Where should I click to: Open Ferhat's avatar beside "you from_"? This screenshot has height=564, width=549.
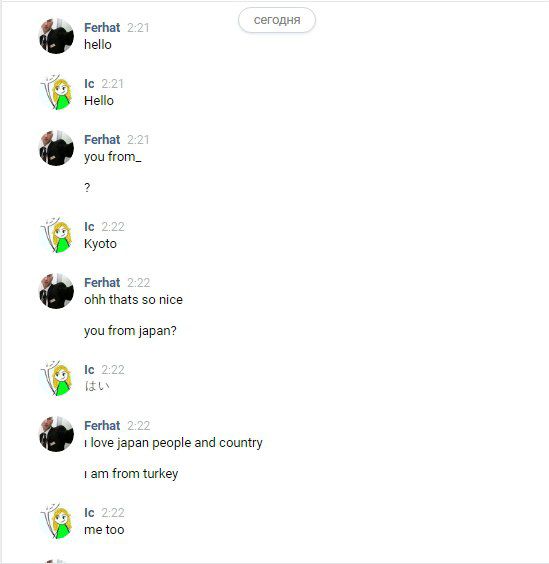(56, 148)
